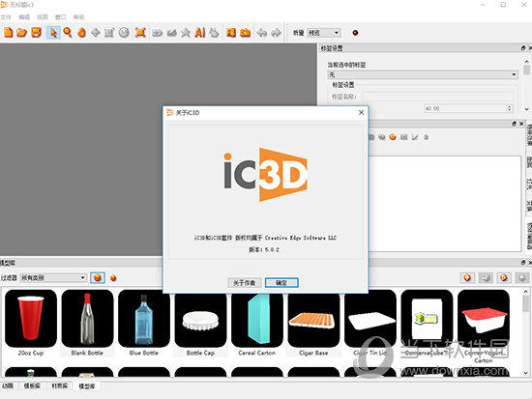This screenshot has height=399, width=532.
Task: Switch to the template library bottom tab
Action: 32,385
